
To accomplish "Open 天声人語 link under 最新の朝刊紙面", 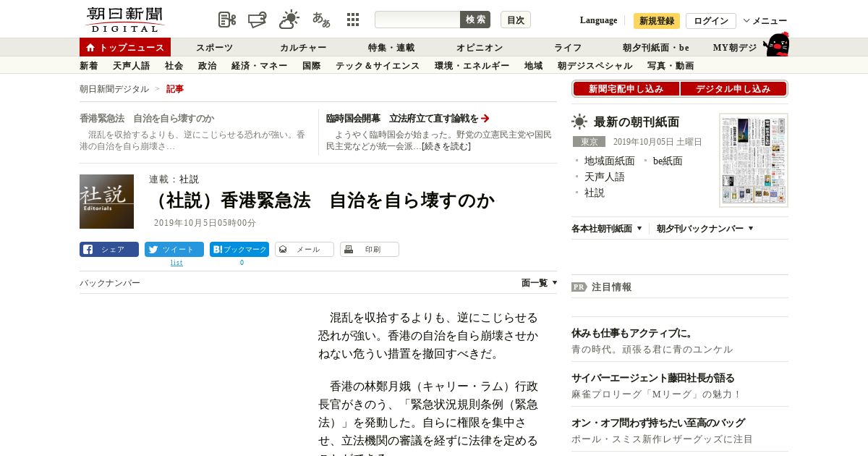I will (x=605, y=177).
